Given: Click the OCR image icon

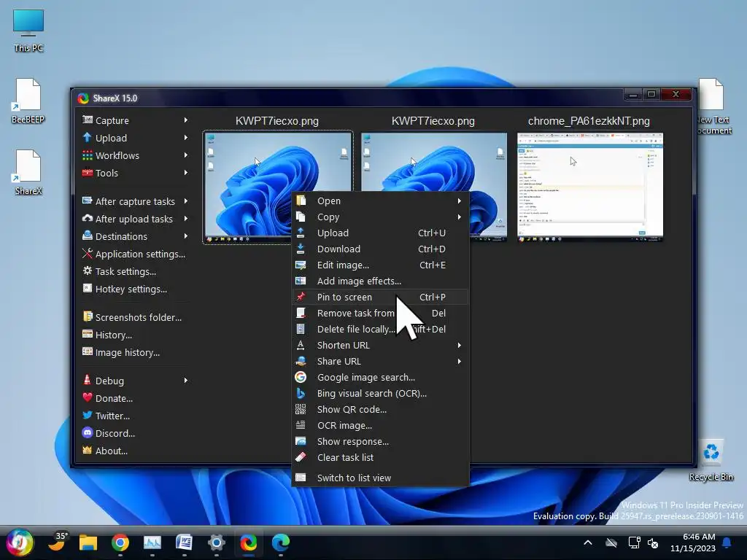Looking at the screenshot, I should pos(301,425).
